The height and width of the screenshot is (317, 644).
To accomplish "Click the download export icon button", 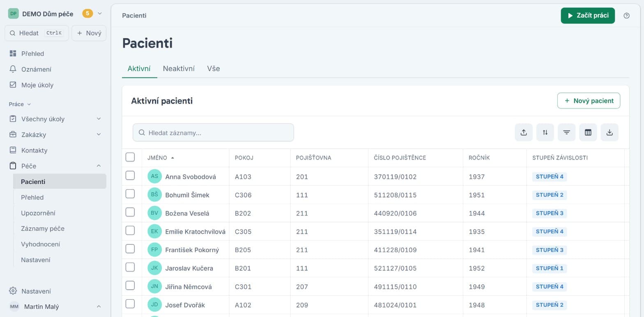I will tap(609, 132).
